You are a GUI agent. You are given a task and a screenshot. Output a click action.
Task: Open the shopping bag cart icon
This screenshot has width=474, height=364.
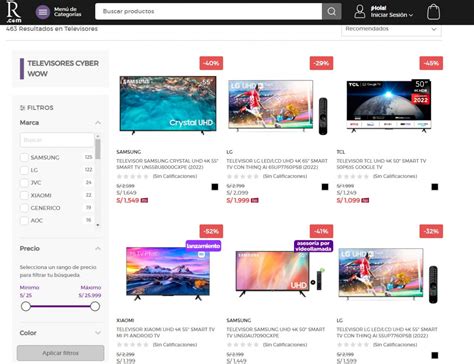[433, 12]
